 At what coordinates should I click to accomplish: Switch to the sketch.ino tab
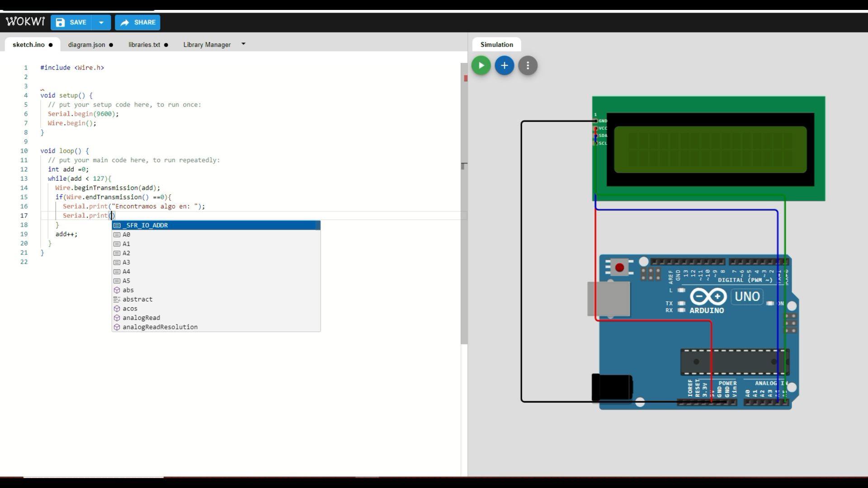(33, 45)
